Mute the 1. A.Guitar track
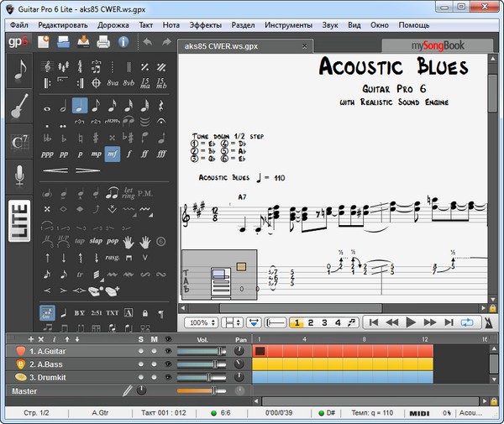 click(155, 351)
